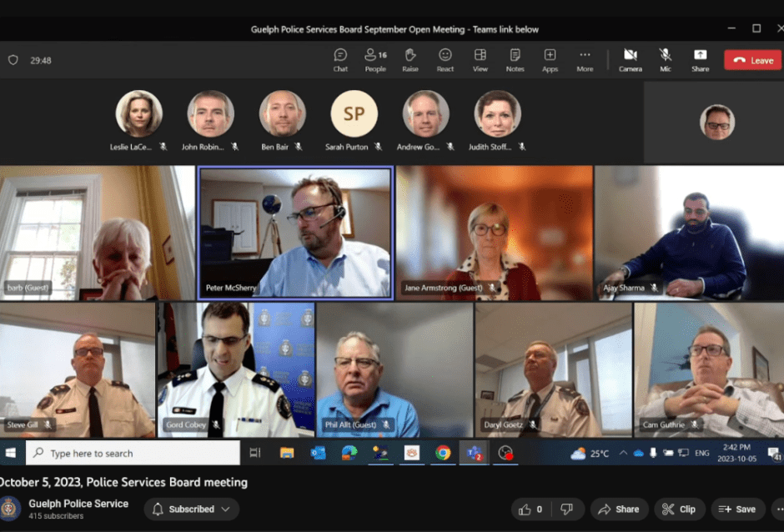The image size is (784, 532).
Task: Dislike the YouTube video
Action: [x=567, y=509]
